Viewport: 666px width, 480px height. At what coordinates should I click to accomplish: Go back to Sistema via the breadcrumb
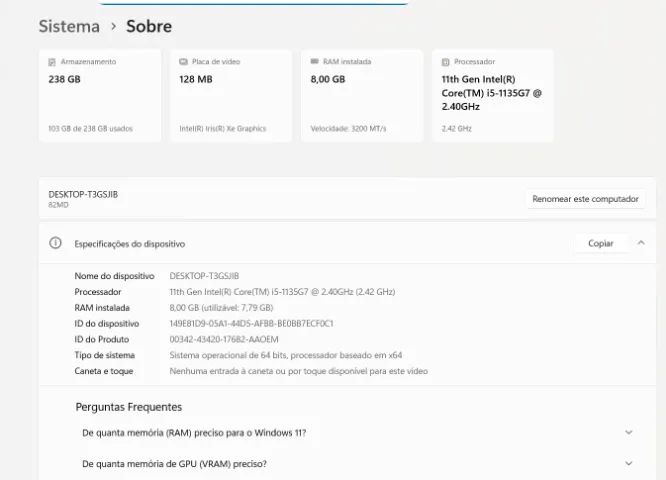tap(69, 27)
